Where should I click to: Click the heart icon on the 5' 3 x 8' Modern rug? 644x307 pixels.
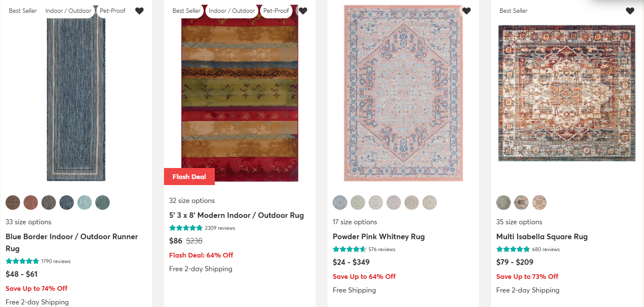tap(303, 11)
